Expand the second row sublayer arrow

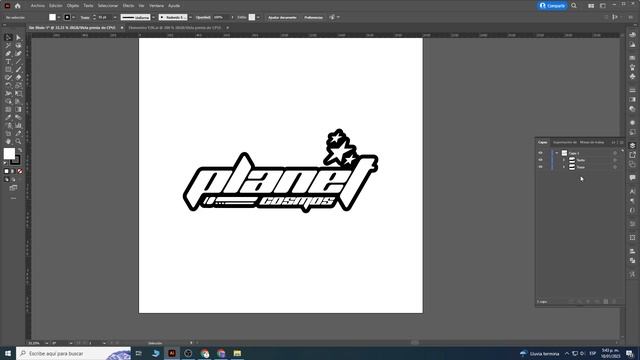tap(564, 160)
